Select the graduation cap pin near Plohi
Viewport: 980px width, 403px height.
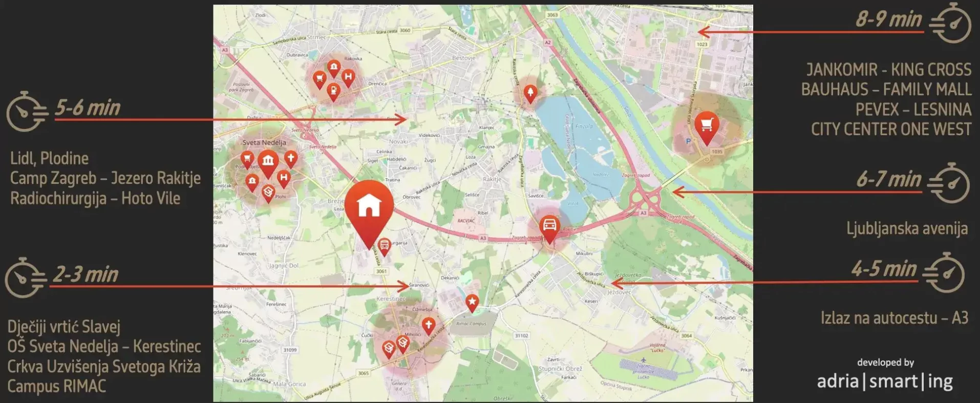point(268,194)
